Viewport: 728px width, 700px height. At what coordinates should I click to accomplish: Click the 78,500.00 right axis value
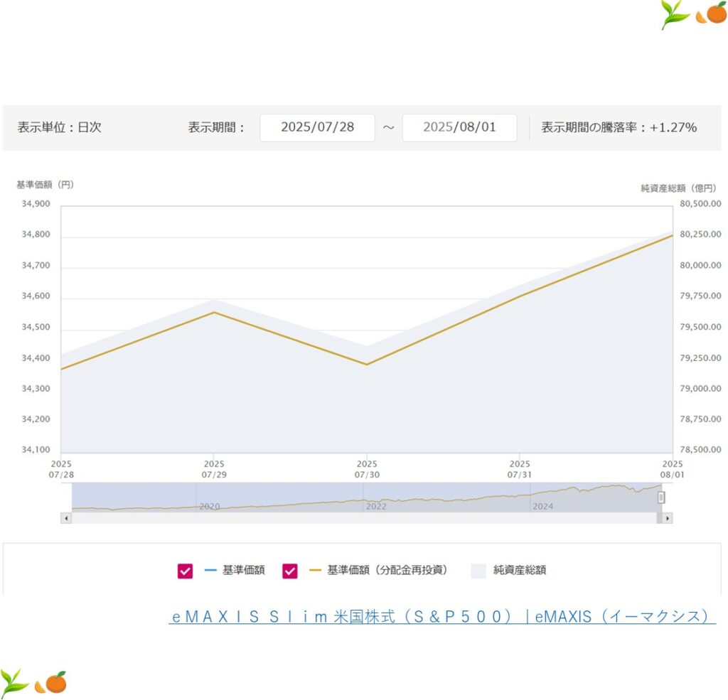(x=700, y=449)
